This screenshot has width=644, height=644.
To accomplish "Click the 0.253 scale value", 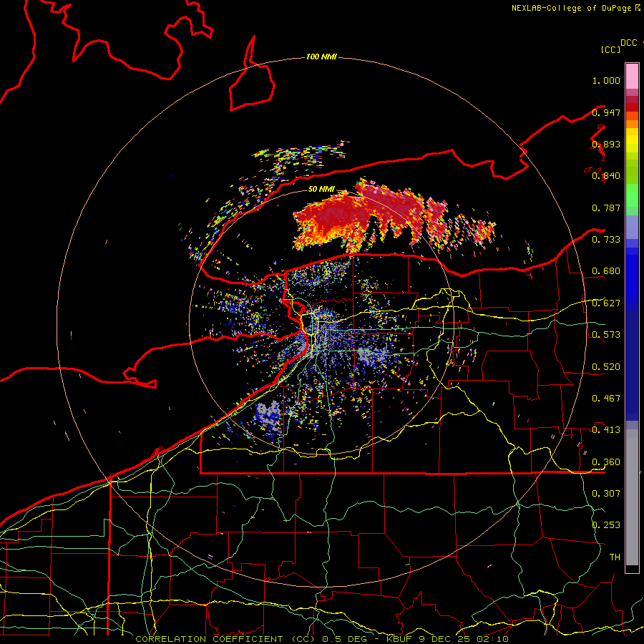I will click(606, 525).
